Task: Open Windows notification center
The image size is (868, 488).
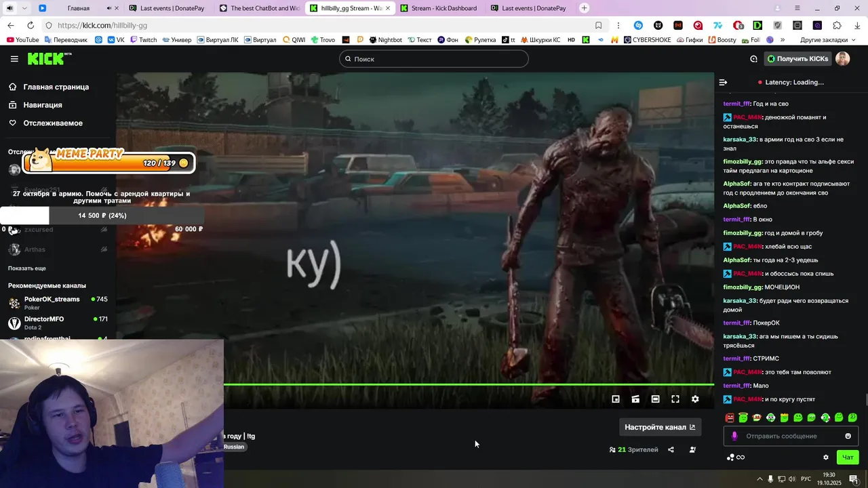Action: click(x=854, y=479)
